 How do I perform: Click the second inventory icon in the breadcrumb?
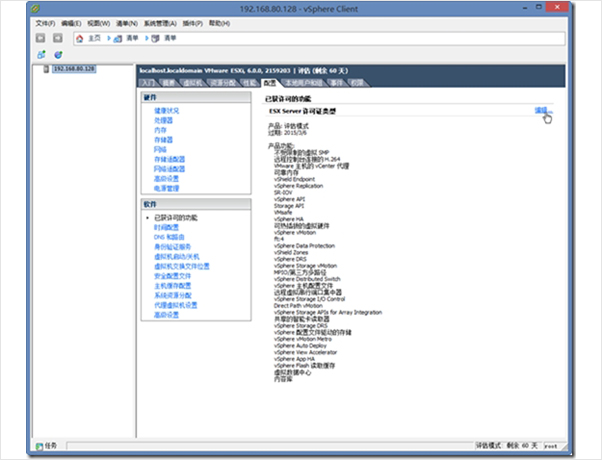pos(155,38)
